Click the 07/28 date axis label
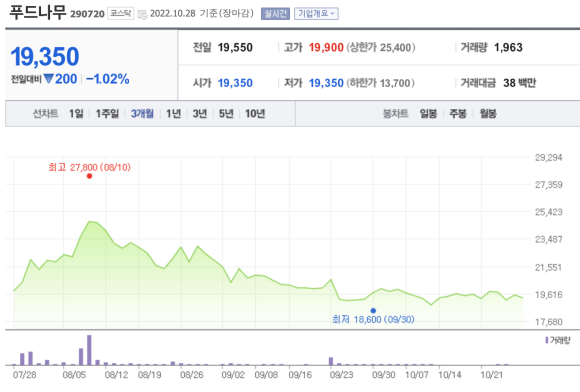The height and width of the screenshot is (392, 580). (x=24, y=375)
